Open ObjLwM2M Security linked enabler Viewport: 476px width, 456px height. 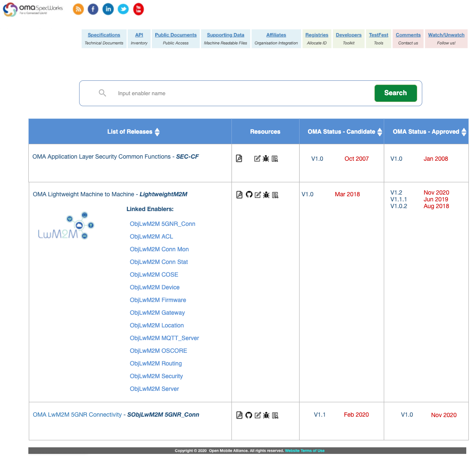(x=156, y=376)
